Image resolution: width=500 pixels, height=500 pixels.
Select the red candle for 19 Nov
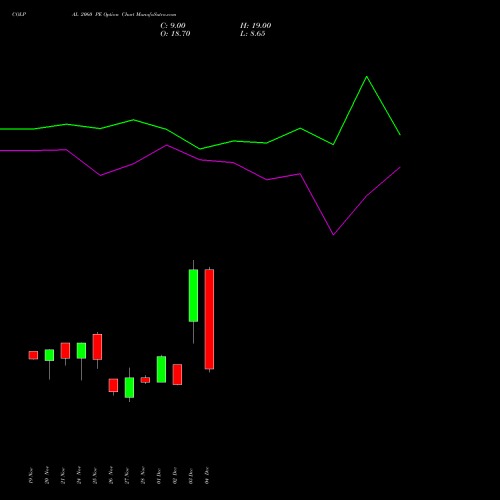[x=33, y=355]
